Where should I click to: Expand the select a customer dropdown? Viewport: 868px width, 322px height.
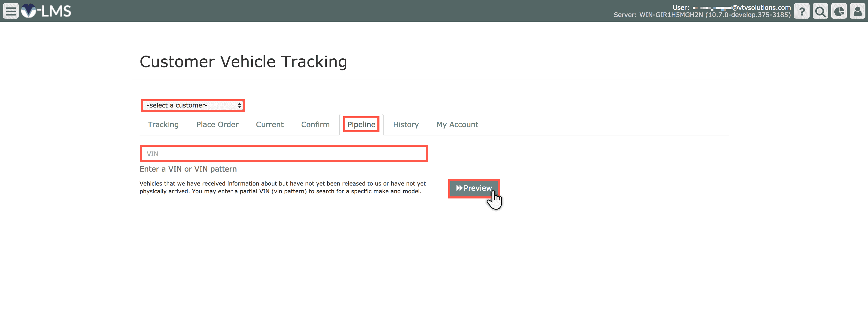(x=189, y=105)
